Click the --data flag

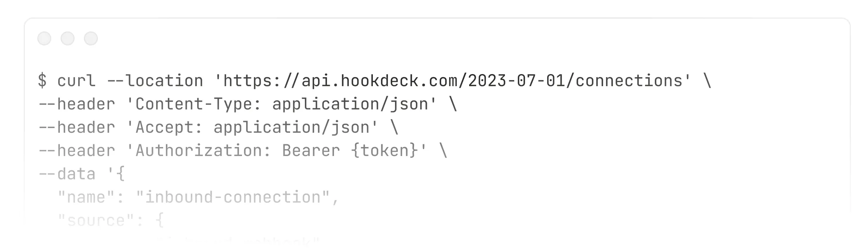tap(67, 174)
